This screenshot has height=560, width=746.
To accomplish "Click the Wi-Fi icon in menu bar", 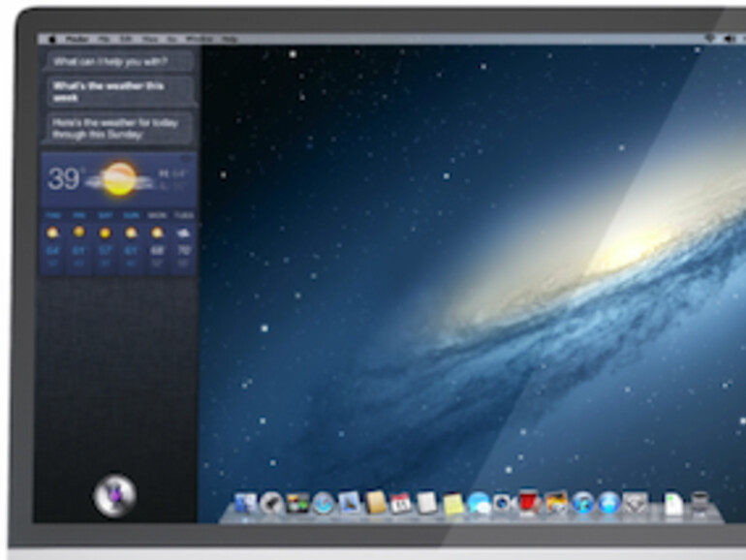I will (x=709, y=39).
